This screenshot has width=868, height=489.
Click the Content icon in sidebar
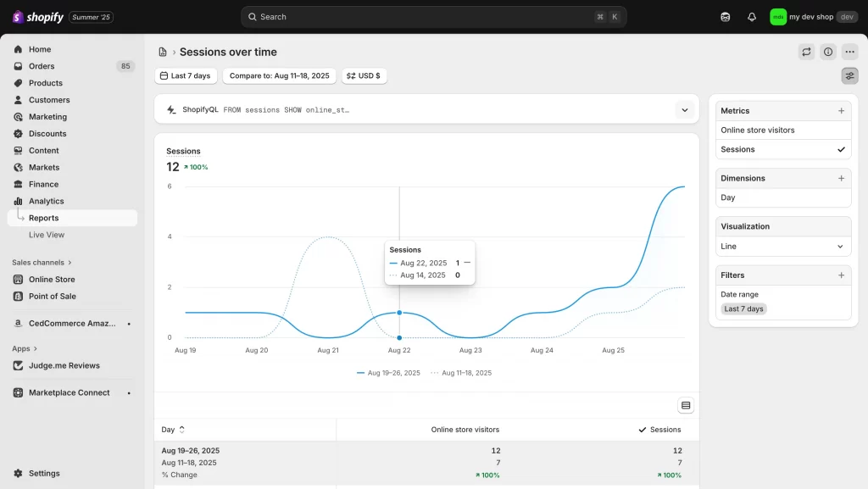click(19, 151)
